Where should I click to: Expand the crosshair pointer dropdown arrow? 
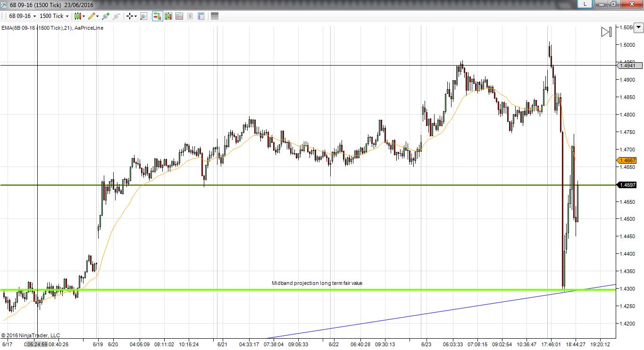pos(136,16)
